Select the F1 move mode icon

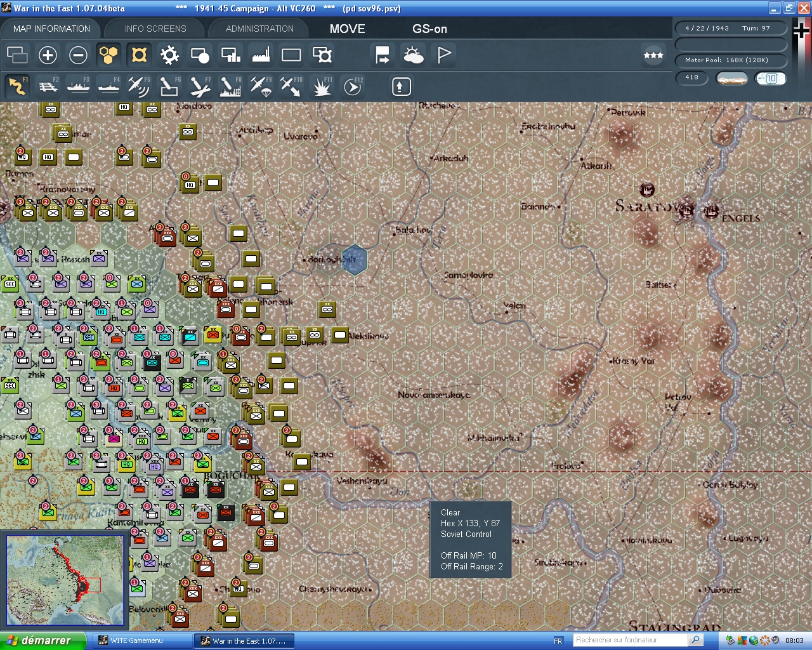[x=17, y=86]
